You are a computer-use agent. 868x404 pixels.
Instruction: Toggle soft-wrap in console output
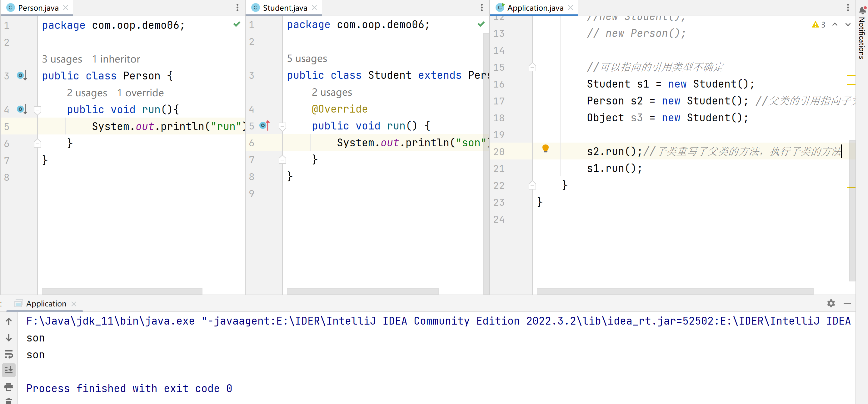click(9, 354)
